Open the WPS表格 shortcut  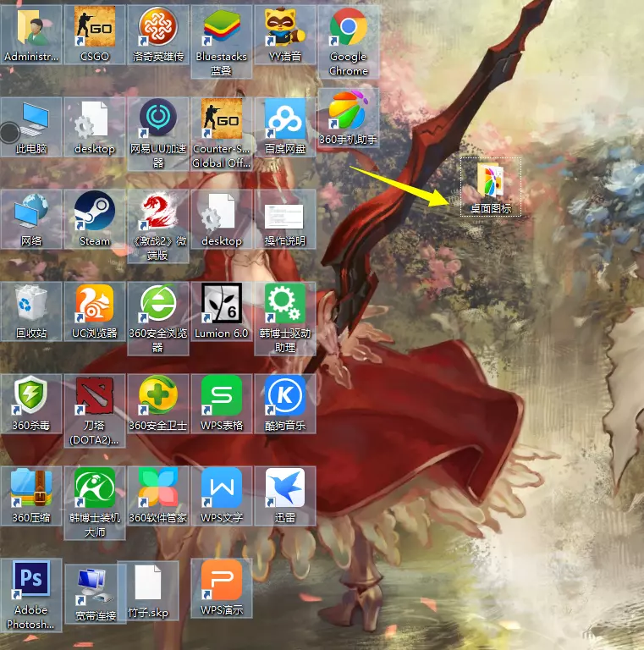[x=222, y=404]
